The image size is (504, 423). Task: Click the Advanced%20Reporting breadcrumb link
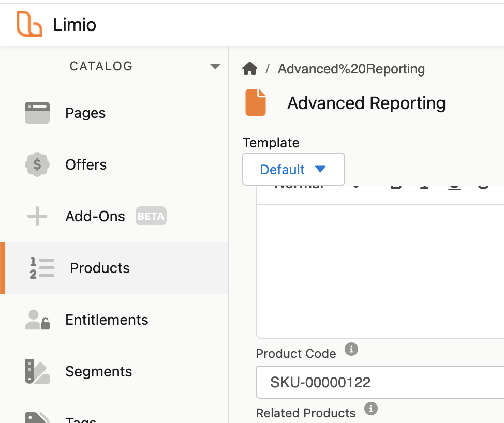pos(351,69)
